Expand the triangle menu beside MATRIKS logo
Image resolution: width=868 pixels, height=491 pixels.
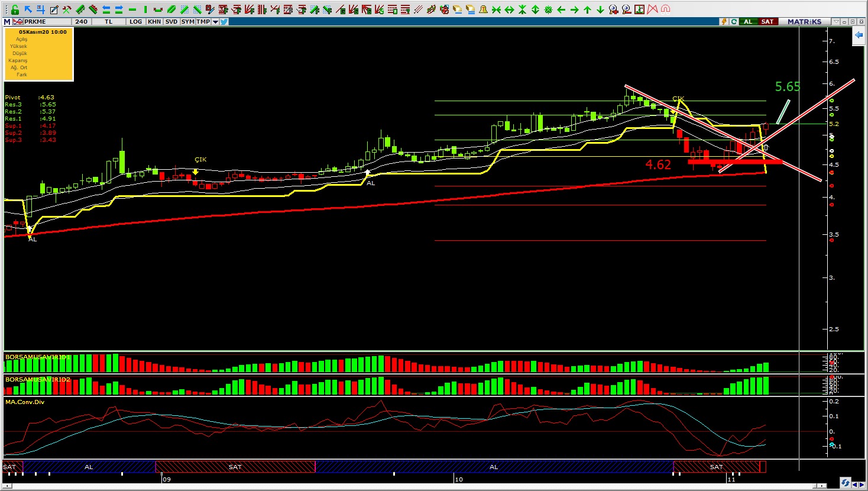(x=835, y=22)
